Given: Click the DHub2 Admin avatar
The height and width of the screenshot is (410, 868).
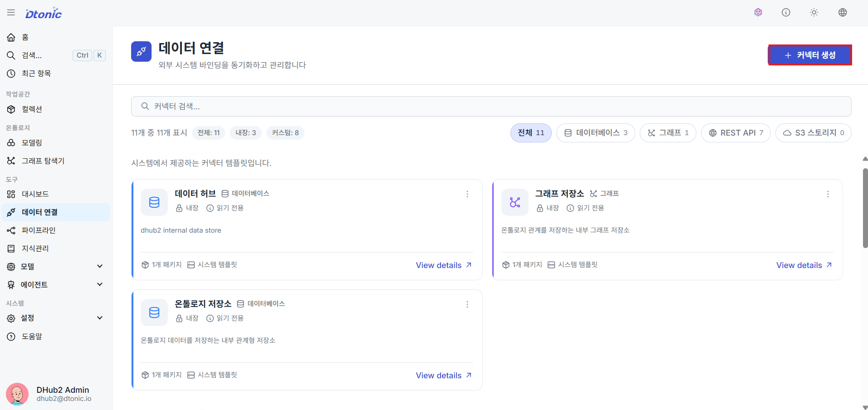Looking at the screenshot, I should click(x=17, y=394).
